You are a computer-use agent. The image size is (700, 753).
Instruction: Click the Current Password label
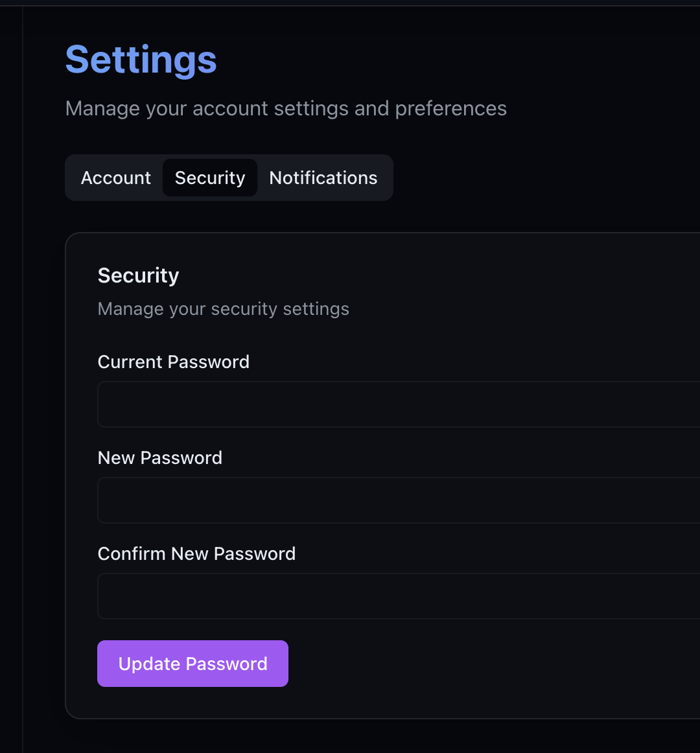click(x=173, y=362)
